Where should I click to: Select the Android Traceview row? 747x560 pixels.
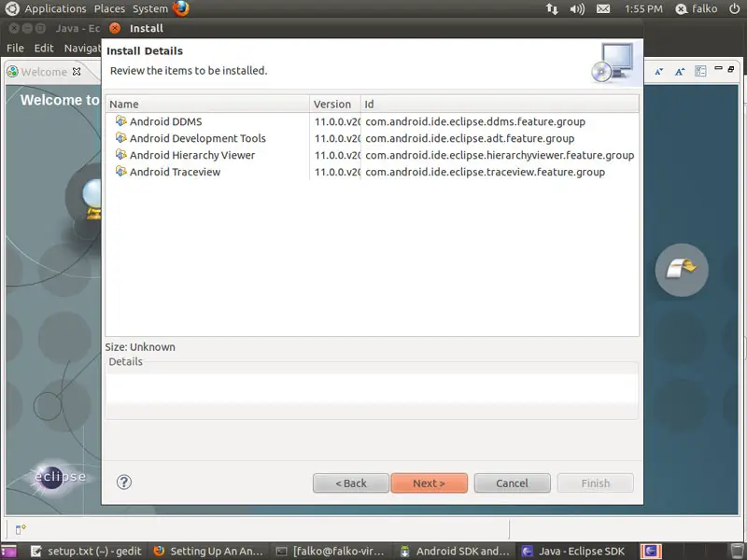tap(372, 172)
